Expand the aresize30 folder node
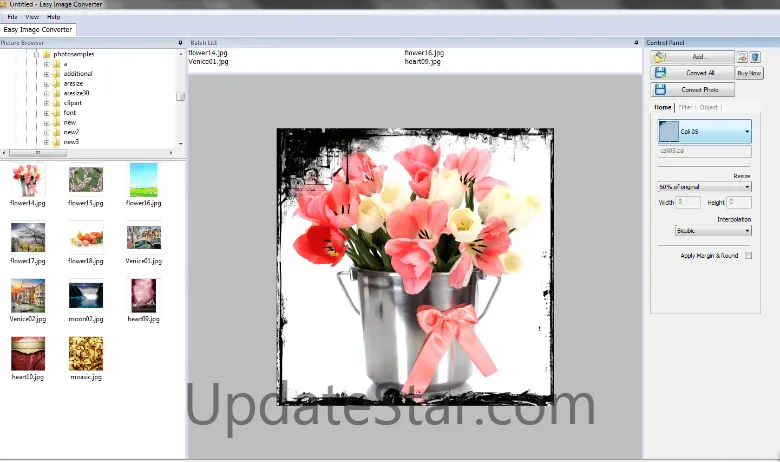Viewport: 780px width, 462px height. (46, 93)
